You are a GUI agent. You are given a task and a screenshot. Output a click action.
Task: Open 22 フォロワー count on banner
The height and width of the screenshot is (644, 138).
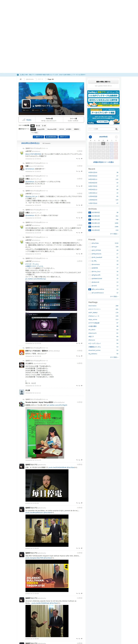pos(36,110)
